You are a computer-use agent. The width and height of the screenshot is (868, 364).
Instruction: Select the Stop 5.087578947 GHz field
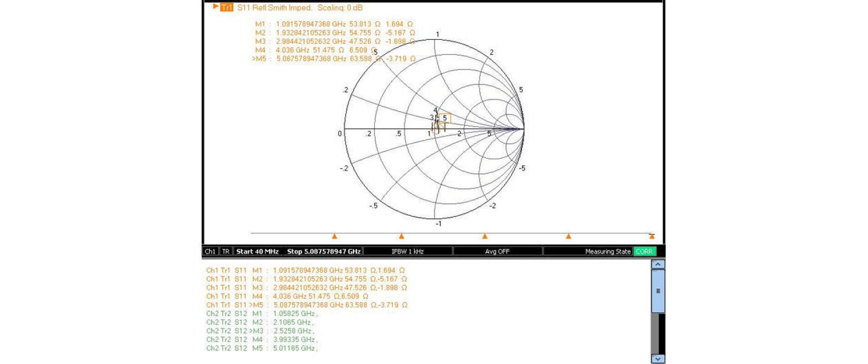pos(324,251)
